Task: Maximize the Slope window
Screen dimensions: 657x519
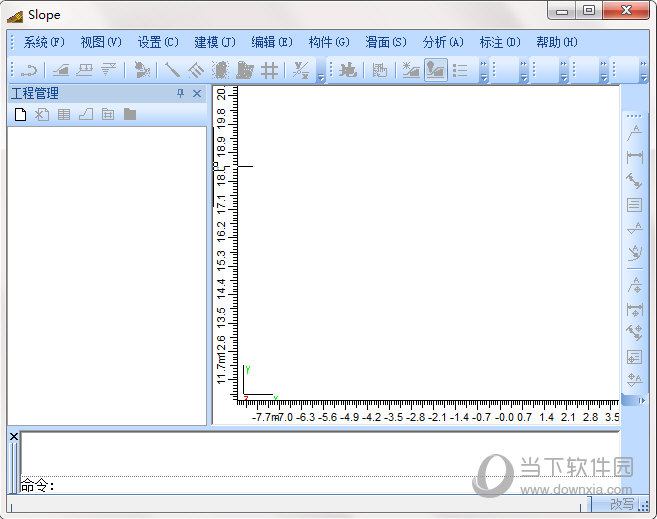Action: 589,10
